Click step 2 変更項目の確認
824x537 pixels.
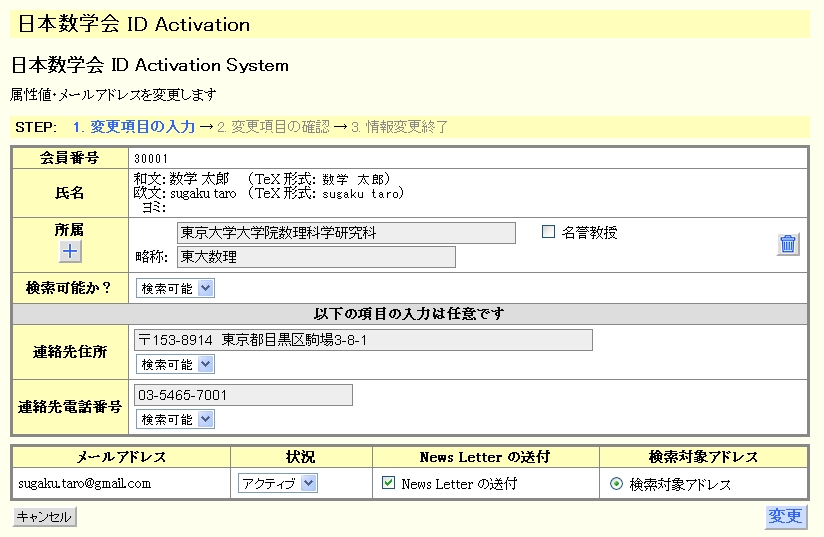click(273, 127)
